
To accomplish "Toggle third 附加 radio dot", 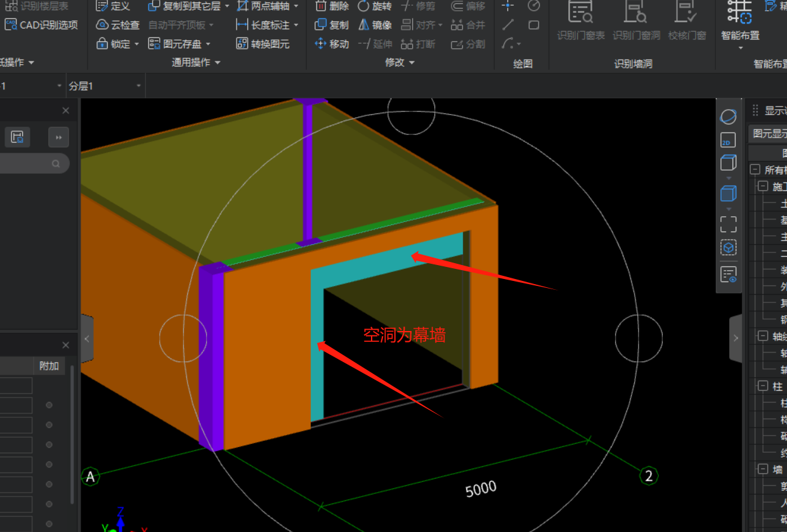I will pyautogui.click(x=49, y=444).
